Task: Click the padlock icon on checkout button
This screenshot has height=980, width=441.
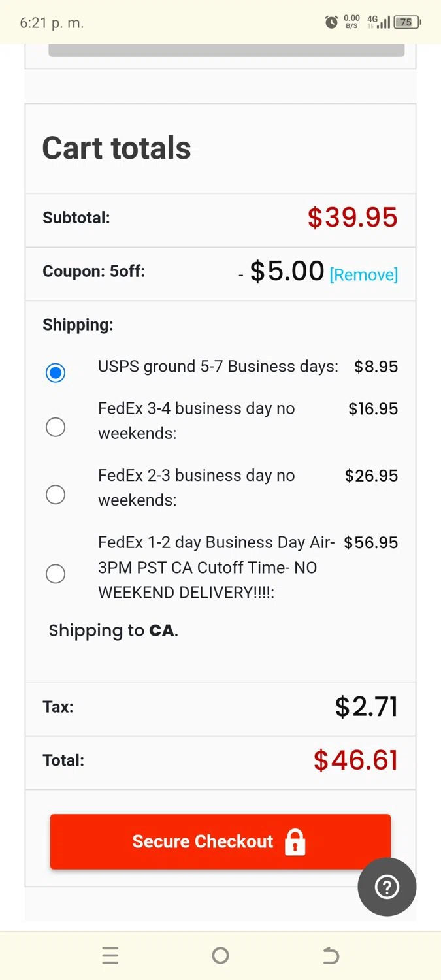Action: [x=295, y=841]
